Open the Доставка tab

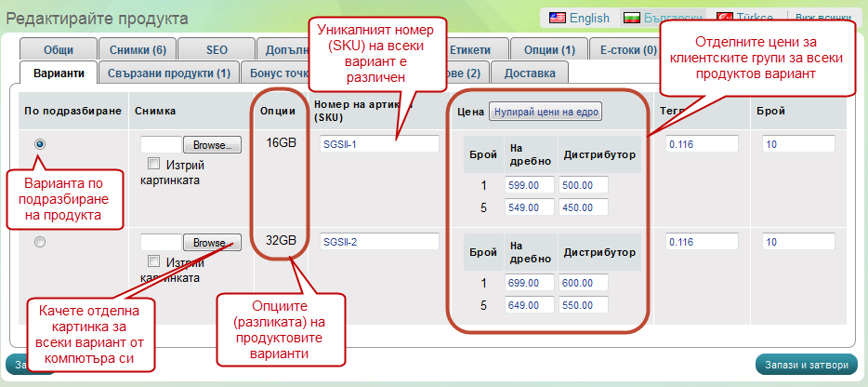click(529, 73)
